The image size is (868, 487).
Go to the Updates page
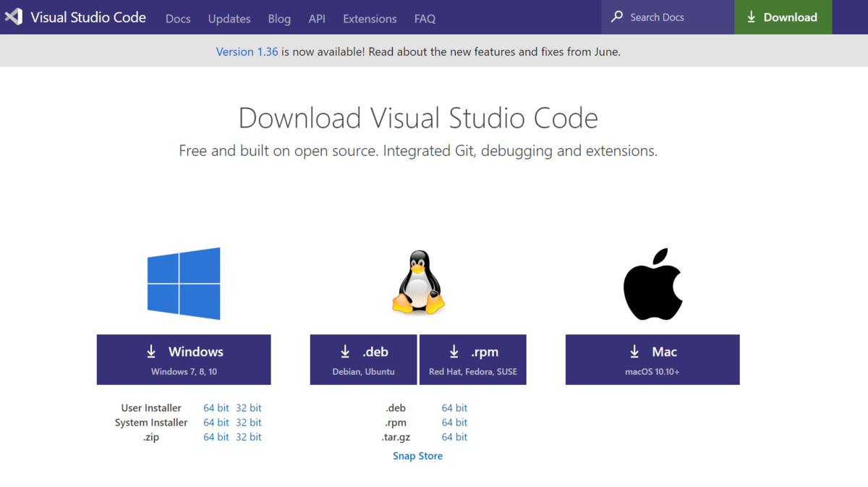click(229, 19)
